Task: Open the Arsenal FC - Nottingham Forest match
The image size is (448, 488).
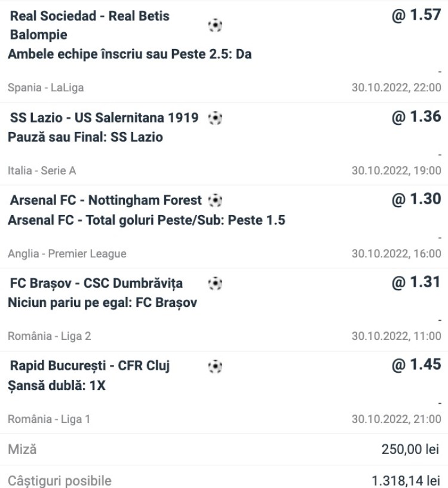Action: [x=106, y=201]
